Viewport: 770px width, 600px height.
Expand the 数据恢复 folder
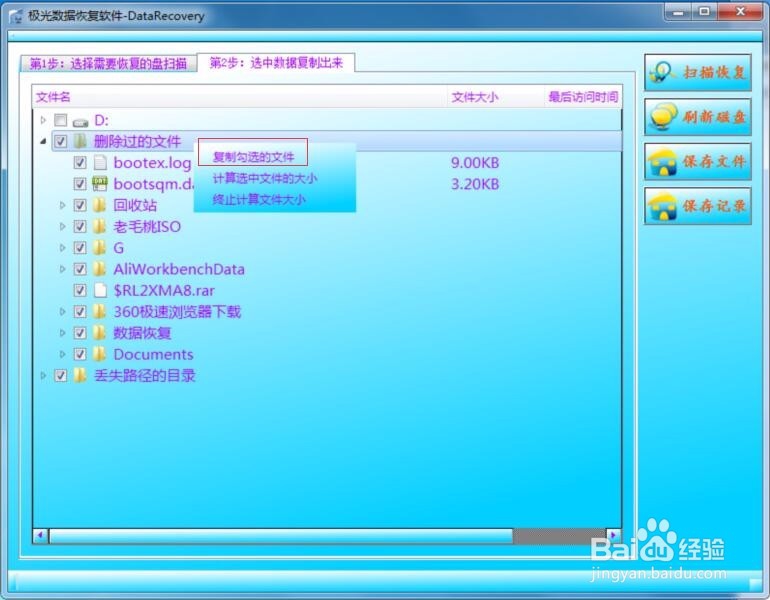pyautogui.click(x=62, y=333)
